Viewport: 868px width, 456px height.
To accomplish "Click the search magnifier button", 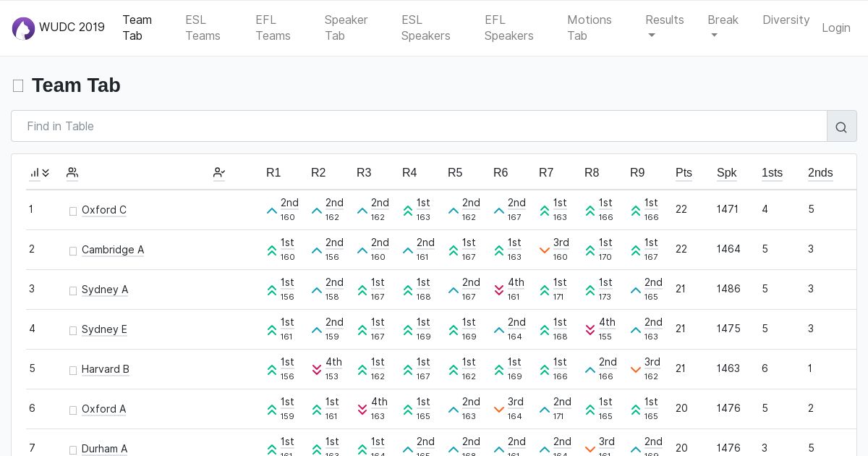I will pyautogui.click(x=841, y=127).
